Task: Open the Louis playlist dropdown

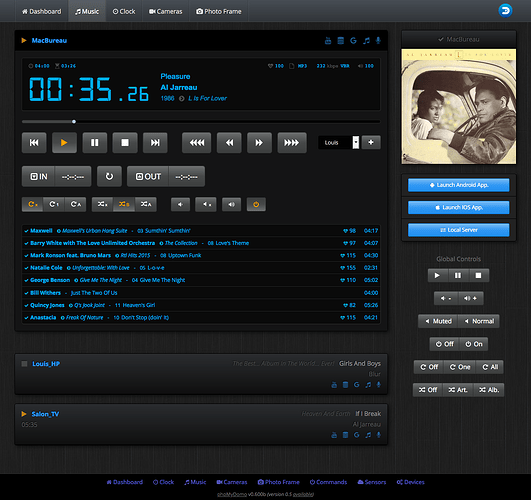Action: (x=339, y=143)
